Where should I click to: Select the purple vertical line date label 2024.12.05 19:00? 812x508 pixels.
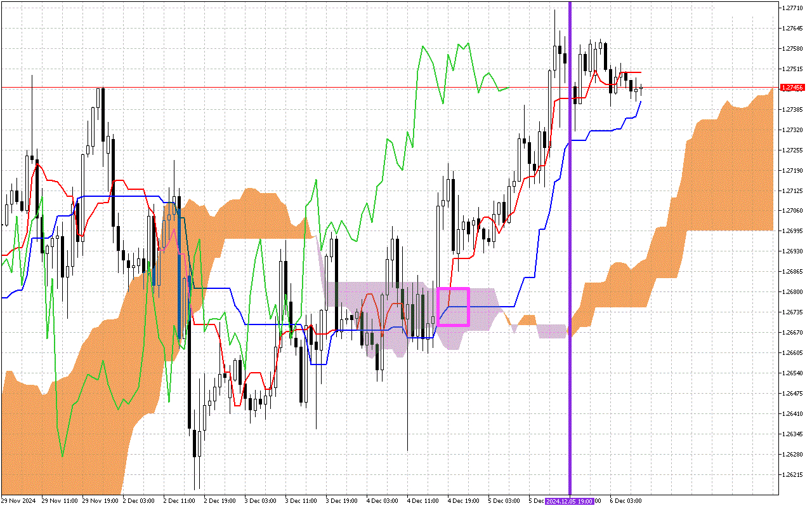pos(570,501)
